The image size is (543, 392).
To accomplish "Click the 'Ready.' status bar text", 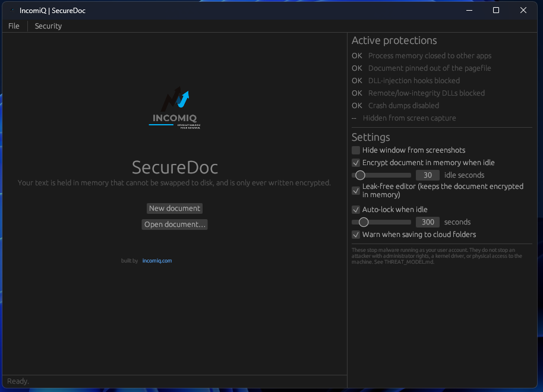I will pyautogui.click(x=18, y=381).
